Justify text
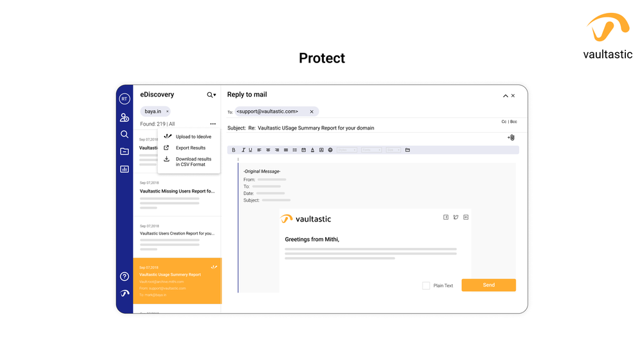Screen dimensions: 644x362 point(286,150)
